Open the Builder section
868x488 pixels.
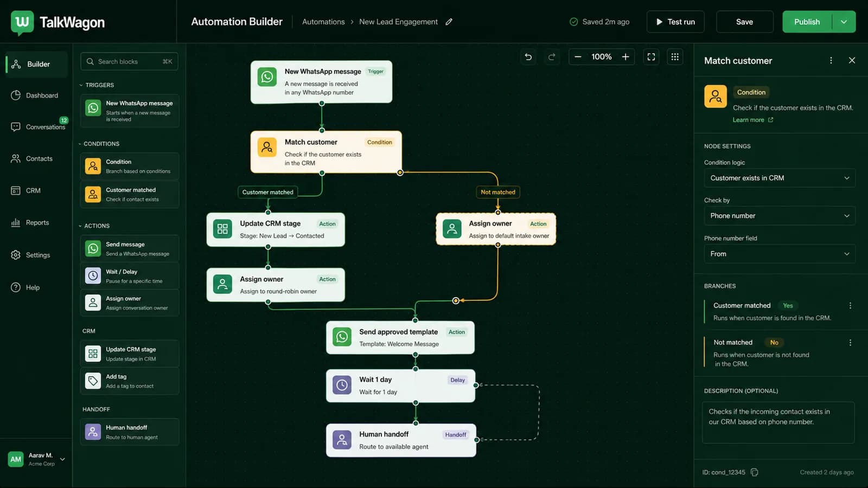point(37,64)
